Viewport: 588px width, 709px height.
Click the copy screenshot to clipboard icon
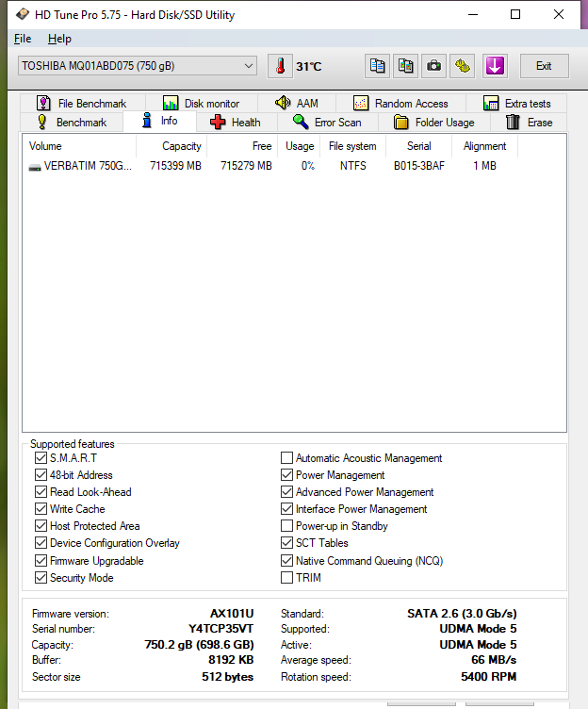pyautogui.click(x=405, y=66)
